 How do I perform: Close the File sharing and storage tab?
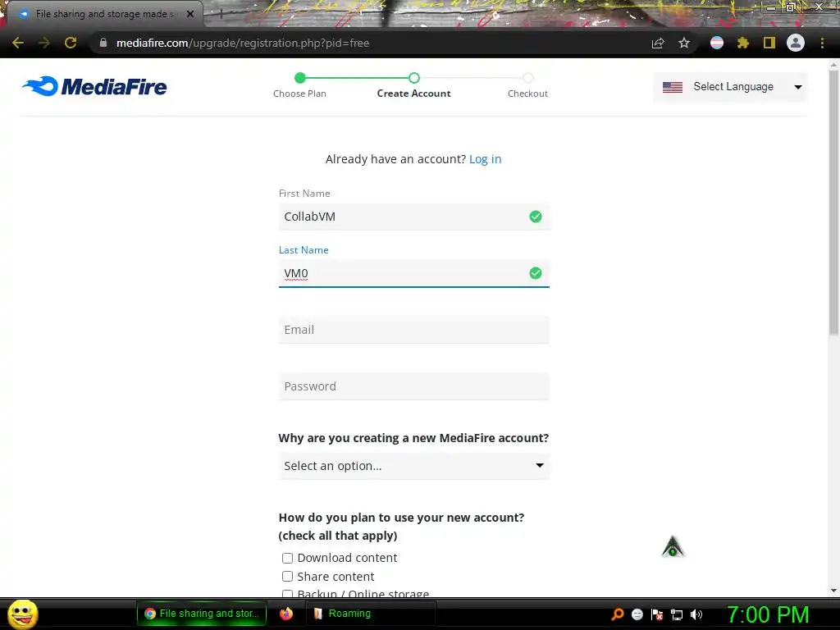(x=190, y=14)
